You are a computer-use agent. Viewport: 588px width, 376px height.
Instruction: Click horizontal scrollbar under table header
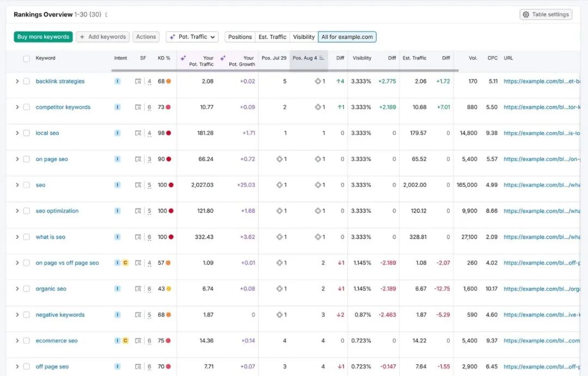(285, 70)
